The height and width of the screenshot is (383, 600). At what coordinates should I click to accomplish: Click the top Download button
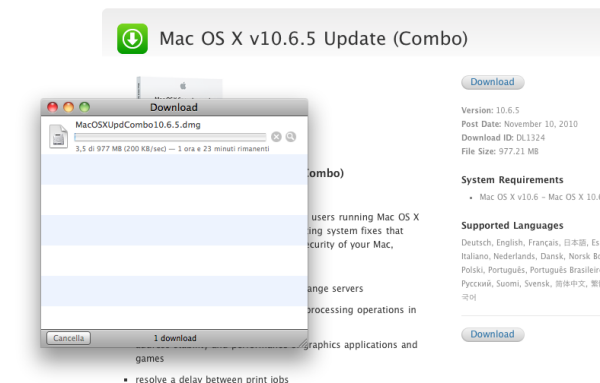492,82
